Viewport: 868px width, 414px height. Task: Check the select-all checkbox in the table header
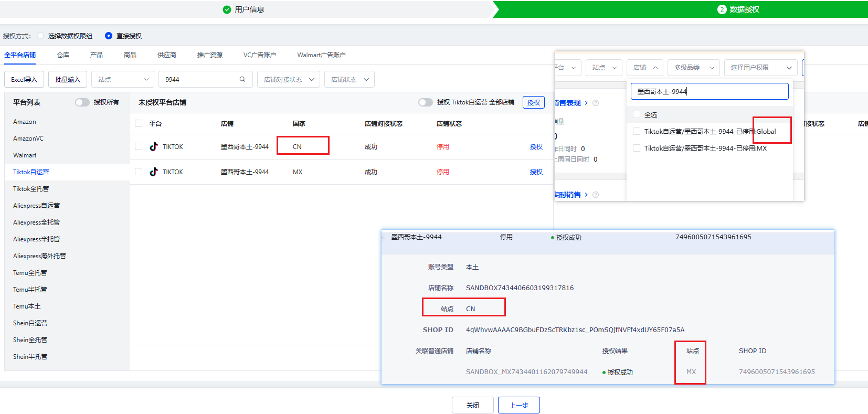coord(139,123)
